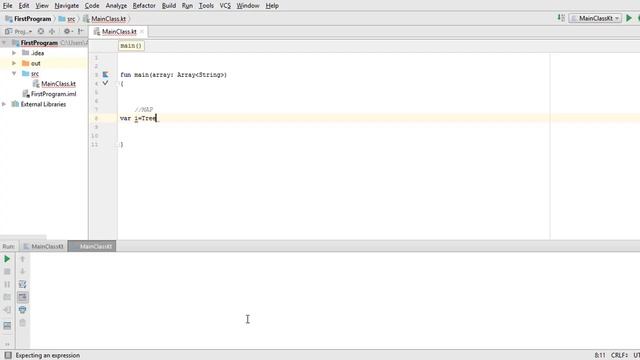Select the active second MainClassKt run tab
The image size is (640, 360).
click(92, 246)
